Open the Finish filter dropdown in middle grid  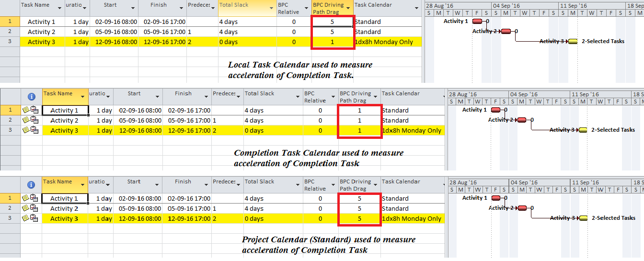pyautogui.click(x=207, y=97)
